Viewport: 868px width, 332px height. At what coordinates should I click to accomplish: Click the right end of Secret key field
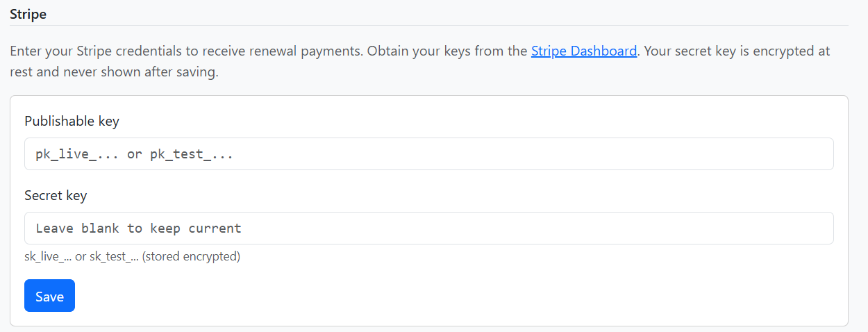(x=812, y=228)
